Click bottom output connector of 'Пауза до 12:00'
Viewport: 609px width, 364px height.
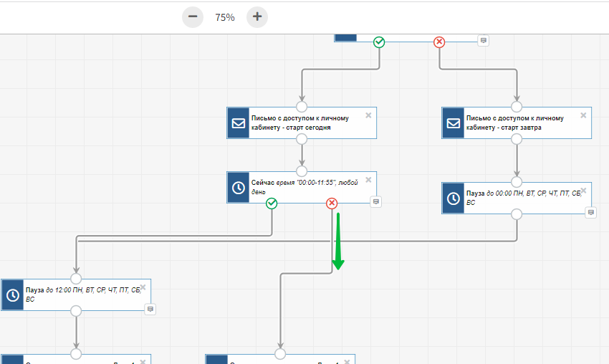pos(76,310)
